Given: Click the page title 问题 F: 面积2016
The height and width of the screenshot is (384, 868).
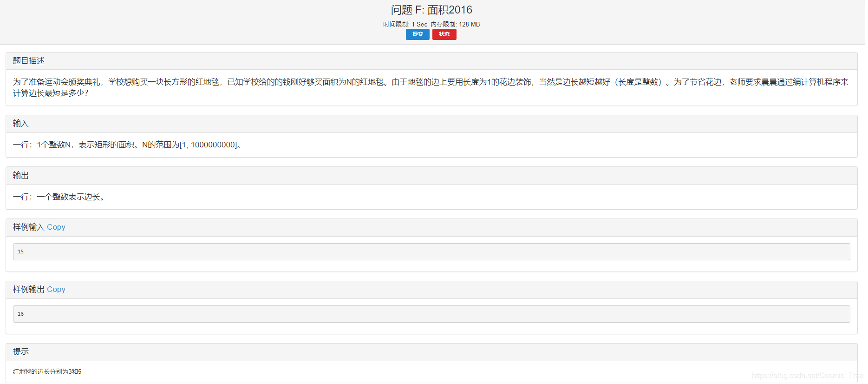Looking at the screenshot, I should (431, 10).
